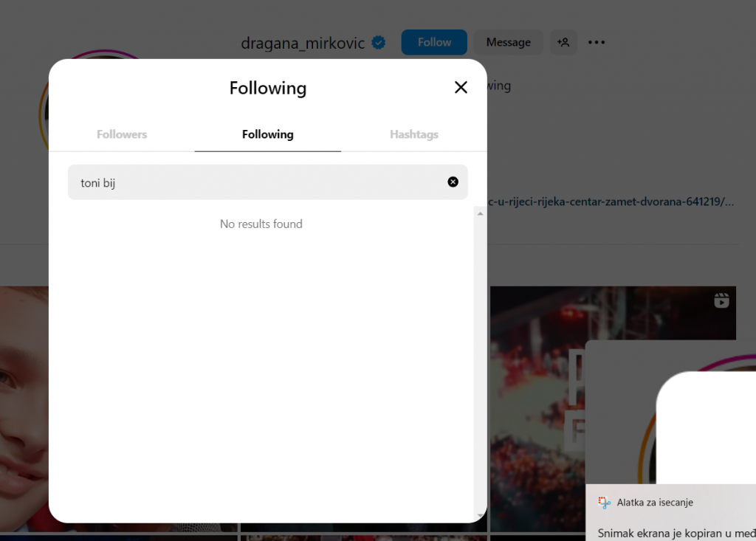
Task: Open the rijeka-centar-zamet-dvorana bio link
Action: pyautogui.click(x=613, y=201)
